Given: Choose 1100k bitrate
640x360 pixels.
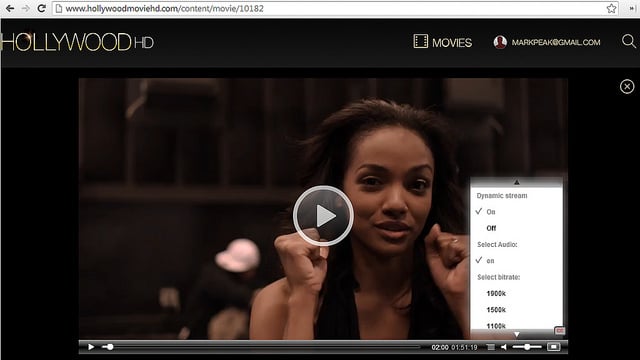Looking at the screenshot, I should pos(496,326).
